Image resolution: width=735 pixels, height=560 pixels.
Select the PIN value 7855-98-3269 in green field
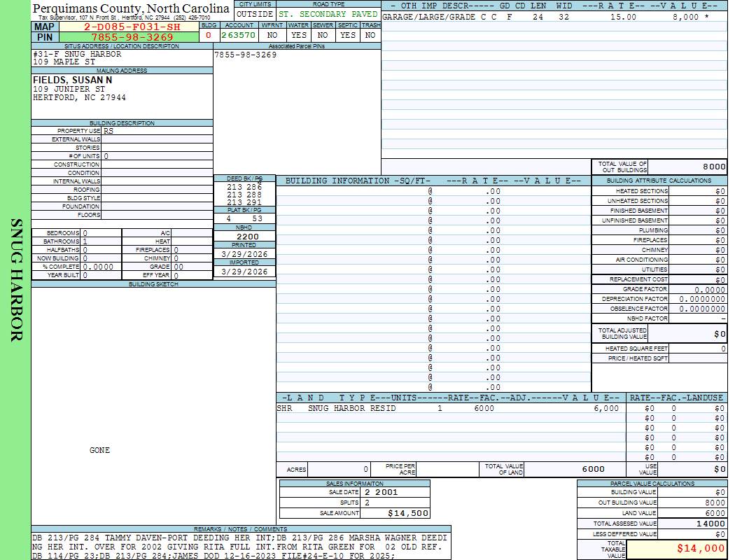[x=132, y=37]
